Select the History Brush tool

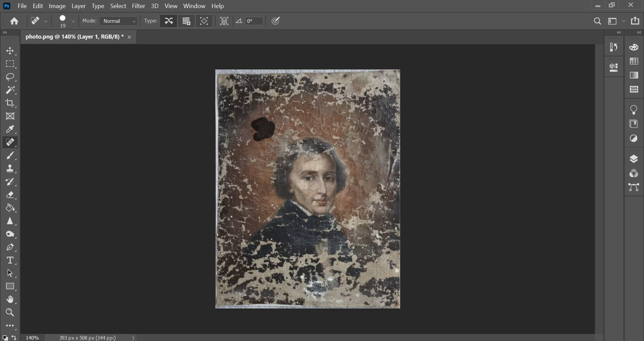10,182
